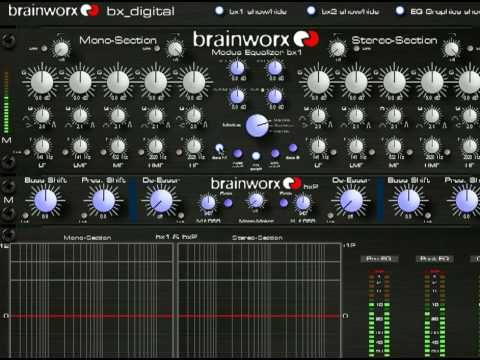
Task: Click the Mono-Section HF Q knob
Action: 194,116
